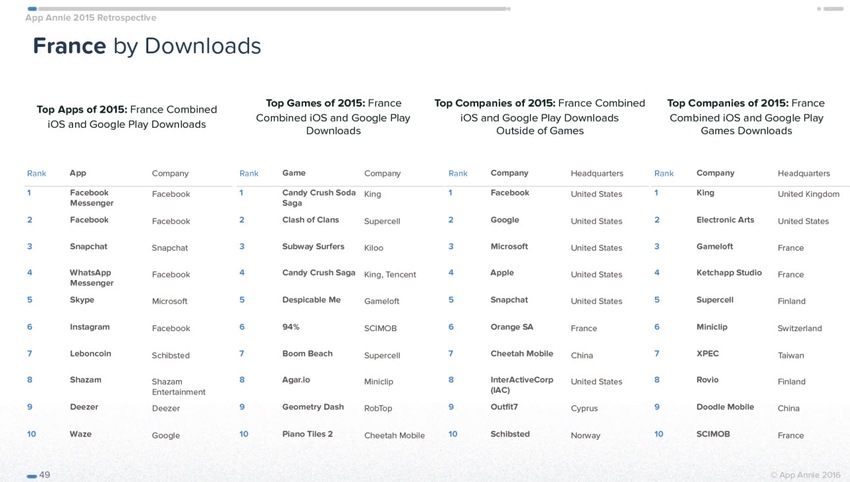The height and width of the screenshot is (482, 850).
Task: Click 'Candy Crush Soda Saga' game
Action: [x=319, y=198]
